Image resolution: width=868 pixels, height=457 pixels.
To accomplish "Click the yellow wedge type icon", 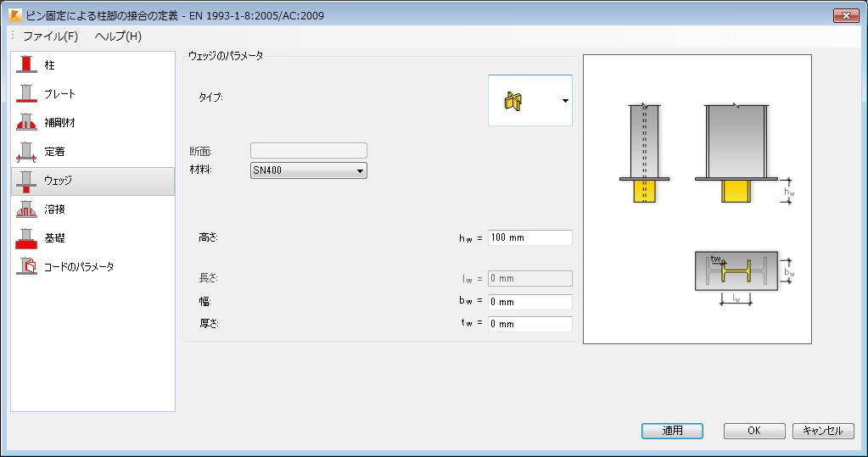I will 513,101.
